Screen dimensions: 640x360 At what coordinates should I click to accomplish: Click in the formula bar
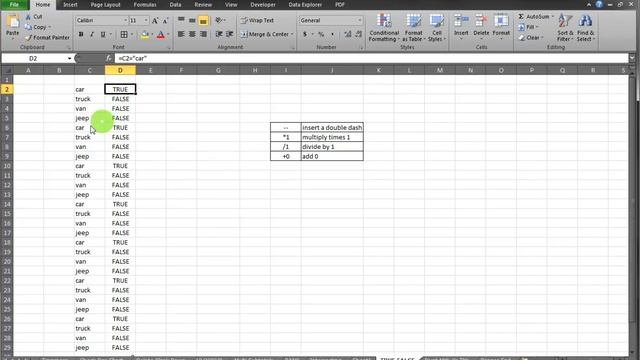point(371,59)
